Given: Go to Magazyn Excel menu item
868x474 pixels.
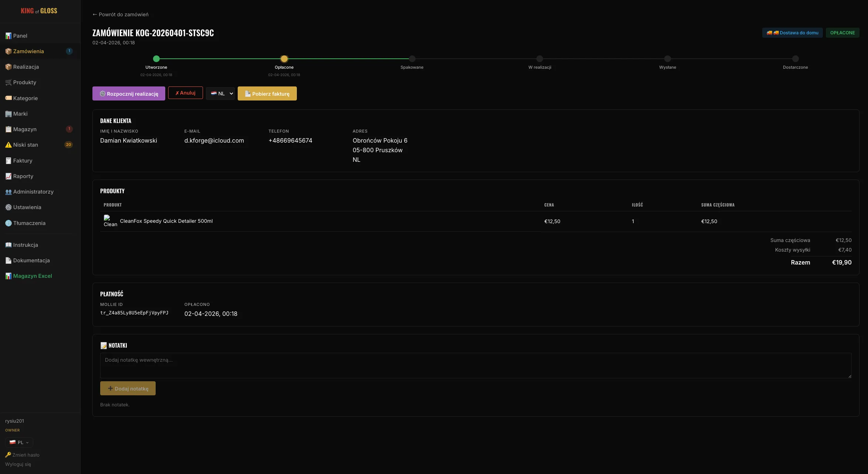Looking at the screenshot, I should pos(33,276).
